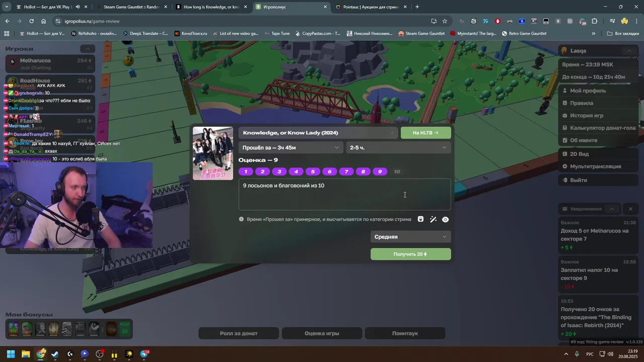Open the 'Средняя' difficulty dropdown
Screen dimensions: 644x362
[411, 237]
